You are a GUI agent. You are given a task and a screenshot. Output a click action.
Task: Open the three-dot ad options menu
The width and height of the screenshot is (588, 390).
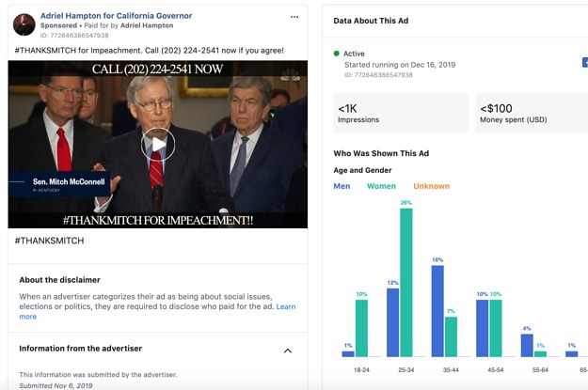click(295, 17)
